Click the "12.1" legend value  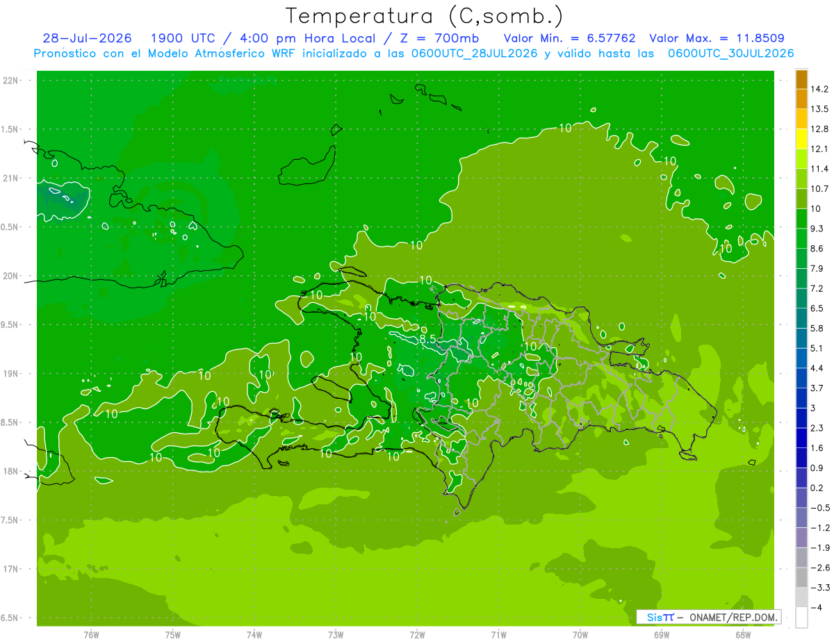tap(819, 149)
